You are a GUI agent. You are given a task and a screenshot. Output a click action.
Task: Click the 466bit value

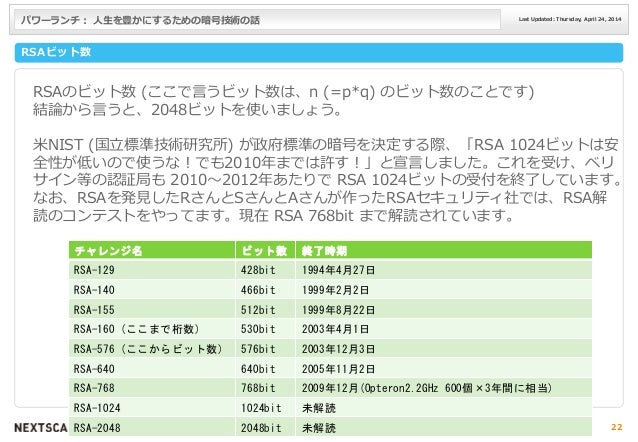click(x=258, y=290)
